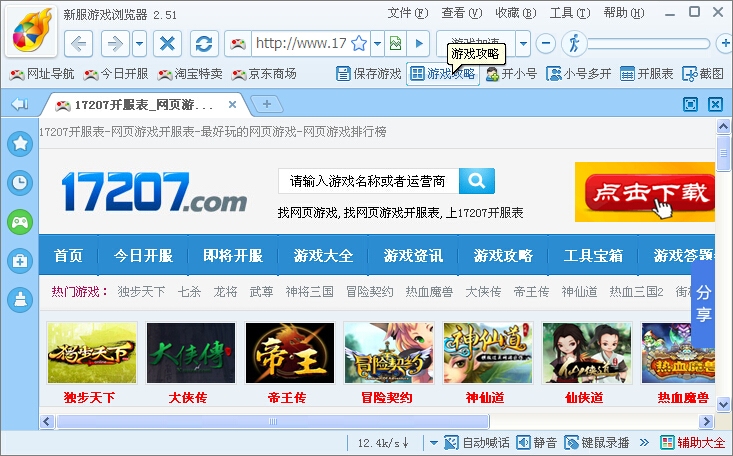Click the gamepad site icon beside address bar
The width and height of the screenshot is (733, 456).
[238, 44]
